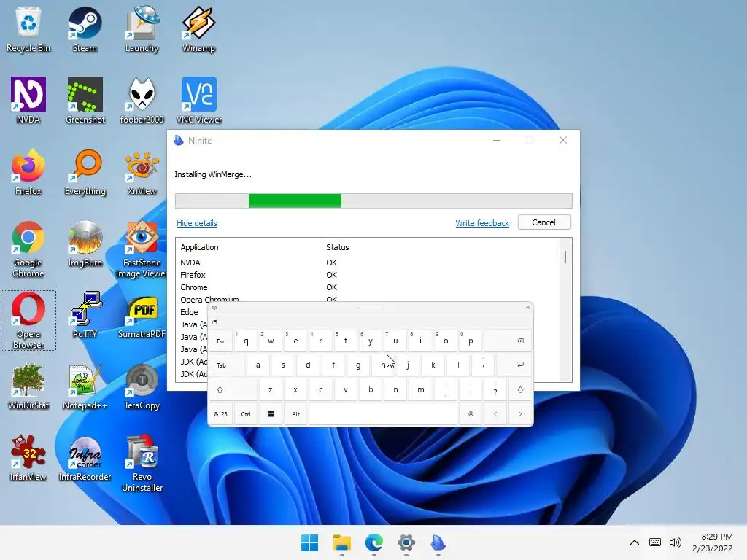Open the clock and date flyout
747x560 pixels.
713,542
